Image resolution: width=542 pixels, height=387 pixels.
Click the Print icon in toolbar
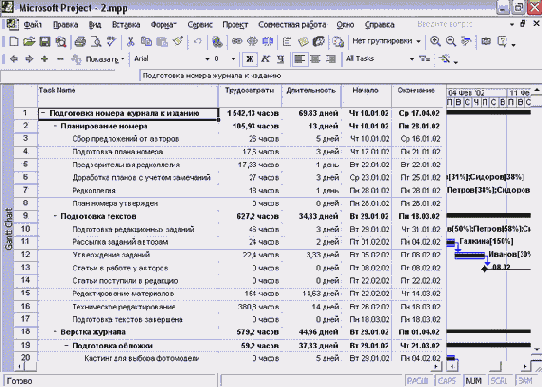[x=80, y=42]
